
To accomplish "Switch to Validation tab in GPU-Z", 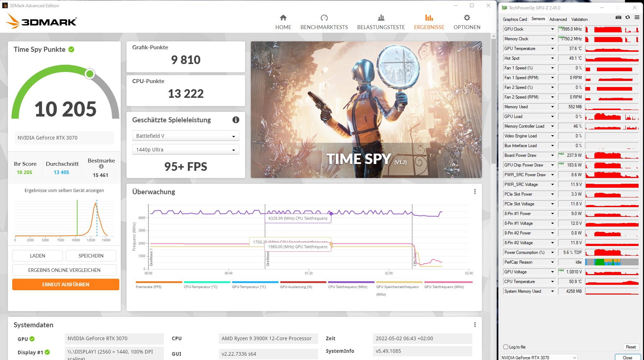I will [x=579, y=19].
